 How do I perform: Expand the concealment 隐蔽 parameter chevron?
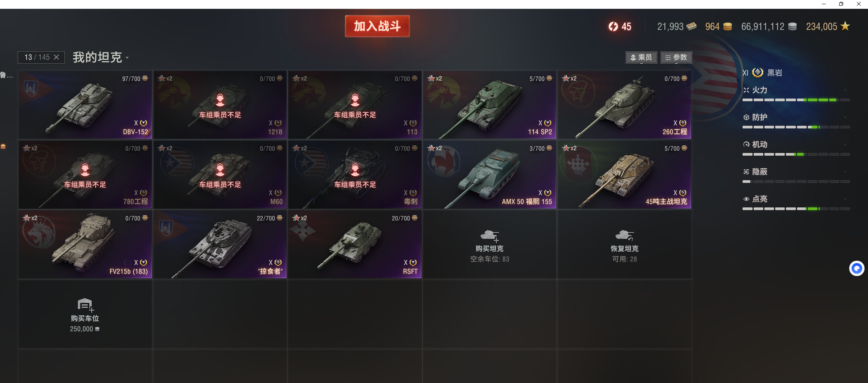[x=845, y=172]
